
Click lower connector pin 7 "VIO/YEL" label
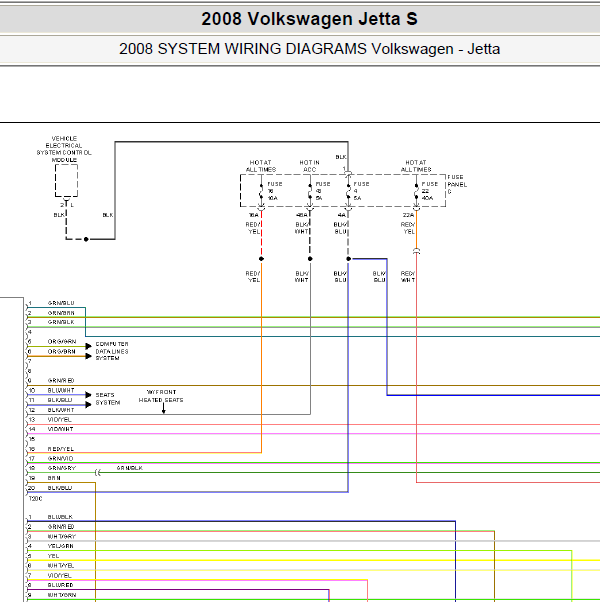(60, 576)
